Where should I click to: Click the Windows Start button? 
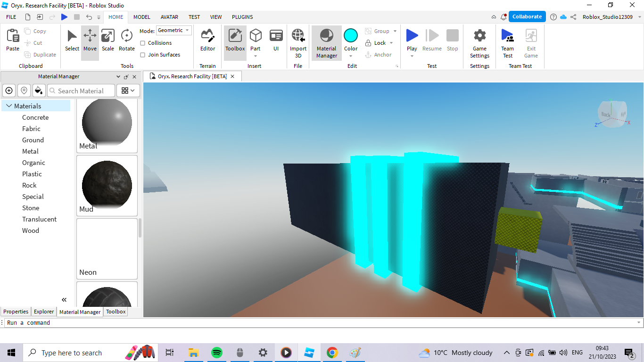(11, 353)
